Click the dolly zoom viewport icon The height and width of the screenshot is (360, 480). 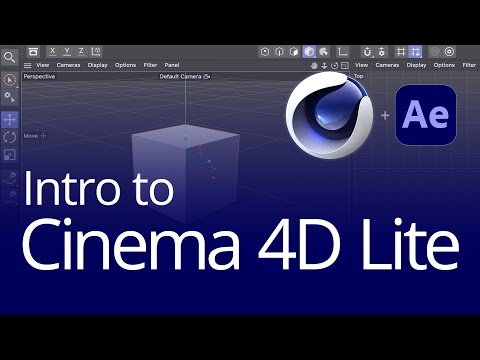(324, 66)
